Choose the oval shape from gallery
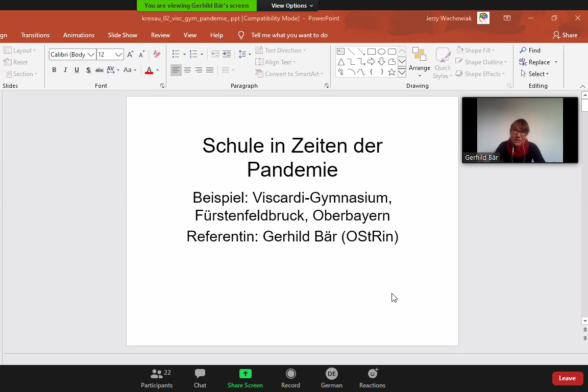This screenshot has height=392, width=588. pos(381,52)
